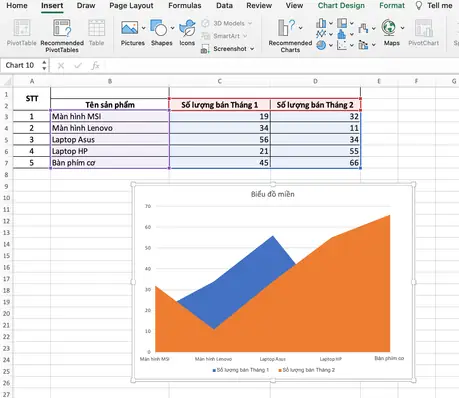Open the Formulas tab
Viewport: 459px width, 398px height.
185,6
